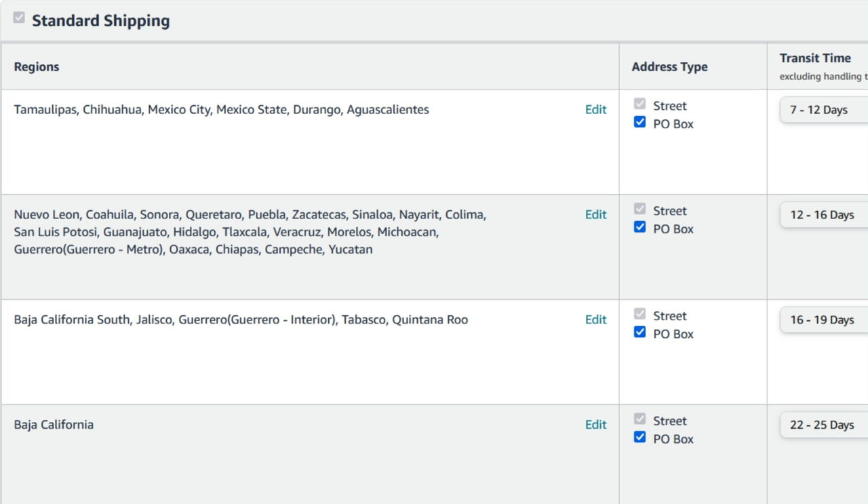This screenshot has height=504, width=868.
Task: Toggle PO Box in the Nuevo Leon row
Action: click(x=639, y=228)
